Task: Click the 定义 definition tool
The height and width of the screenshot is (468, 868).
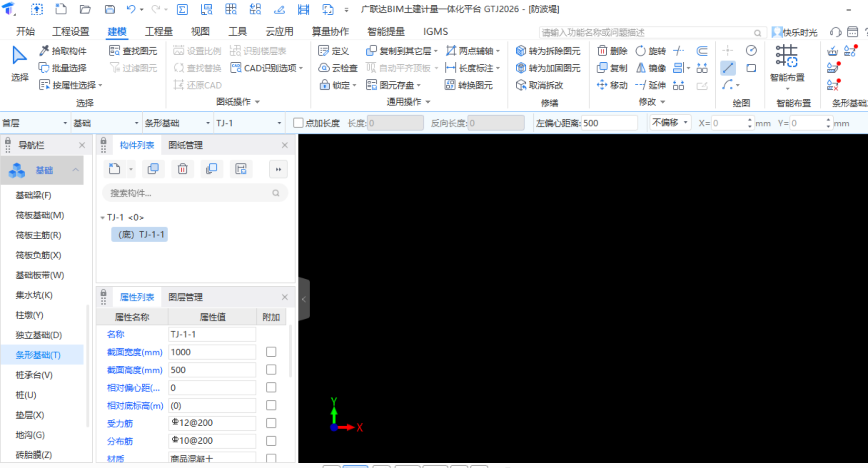Action: click(334, 51)
